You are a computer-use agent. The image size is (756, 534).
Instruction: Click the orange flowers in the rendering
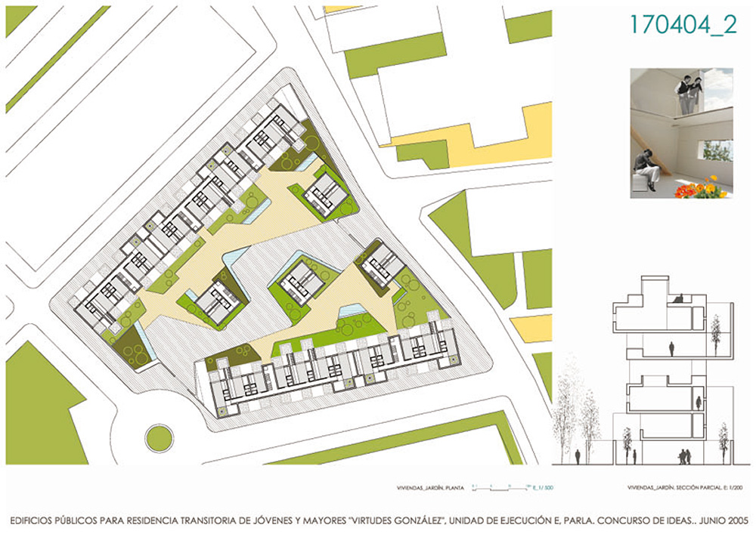[x=702, y=188]
